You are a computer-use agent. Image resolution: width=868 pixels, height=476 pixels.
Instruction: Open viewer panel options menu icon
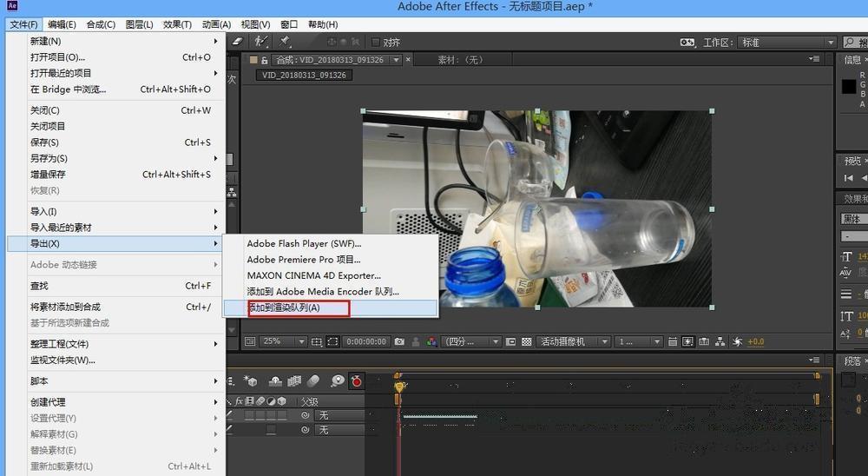click(814, 59)
